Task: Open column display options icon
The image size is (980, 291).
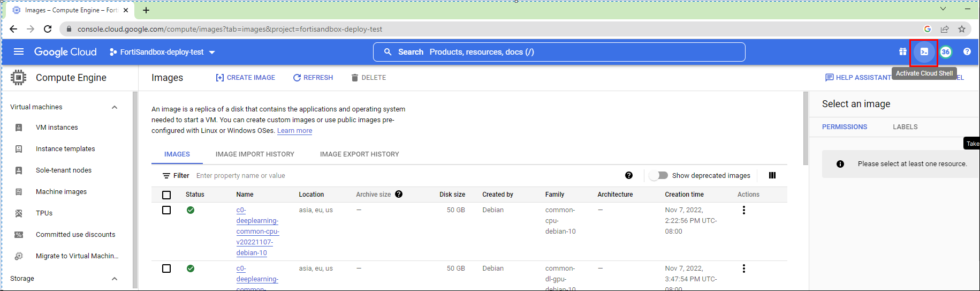Action: (772, 175)
